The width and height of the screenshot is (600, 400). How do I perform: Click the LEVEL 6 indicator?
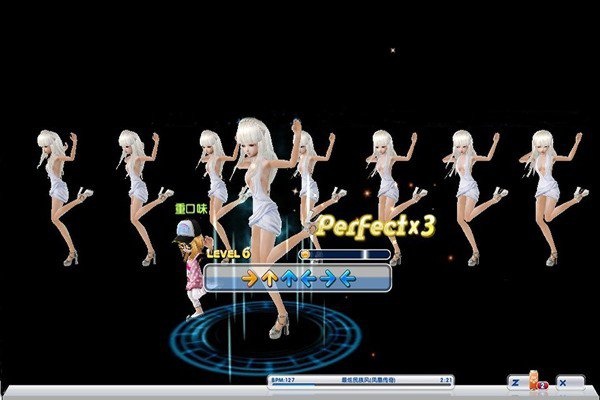[228, 253]
